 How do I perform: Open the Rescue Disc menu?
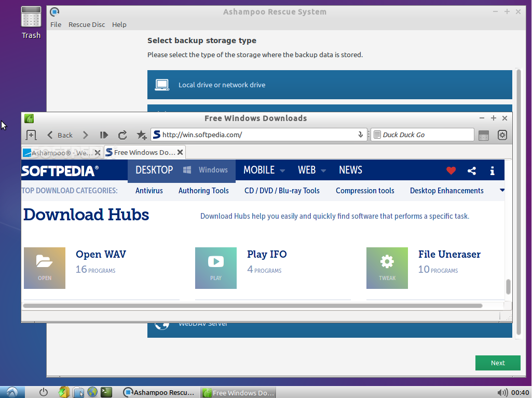[87, 25]
